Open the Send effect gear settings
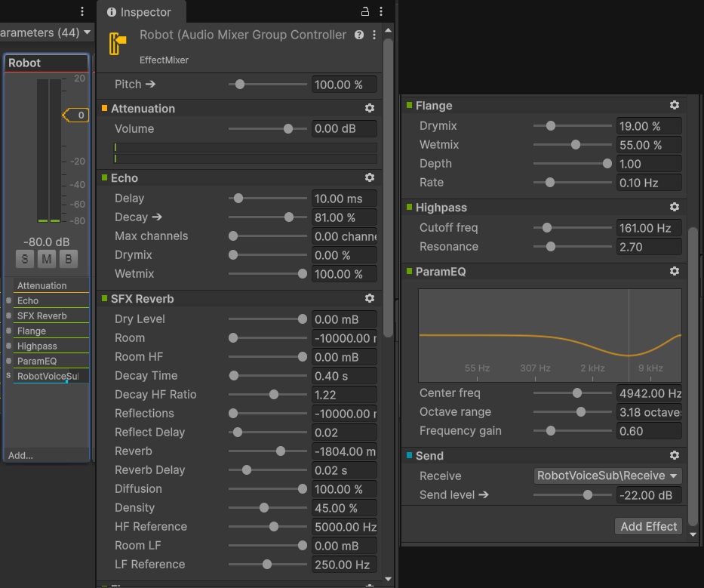The width and height of the screenshot is (704, 588). [x=674, y=455]
